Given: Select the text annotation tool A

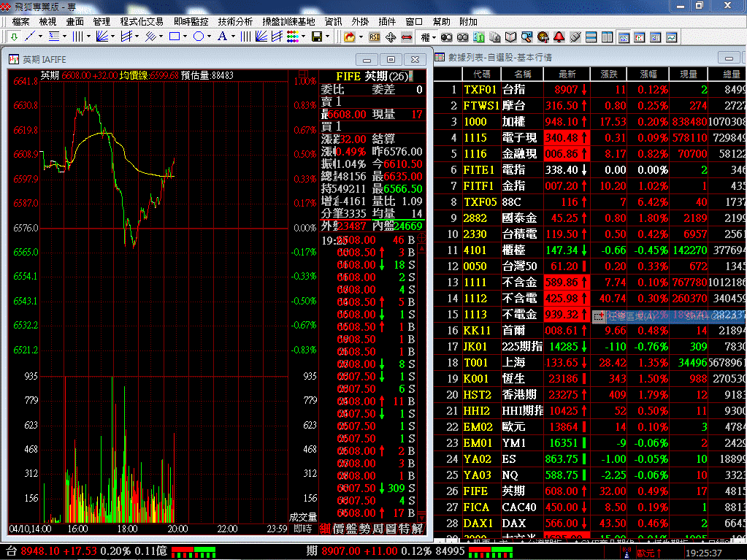Looking at the screenshot, I should 222,37.
